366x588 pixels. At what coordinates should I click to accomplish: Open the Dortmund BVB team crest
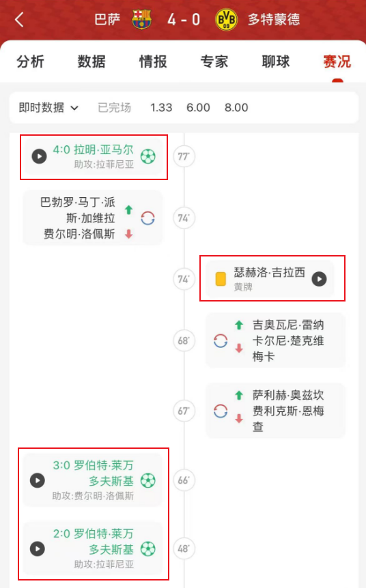[x=226, y=20]
